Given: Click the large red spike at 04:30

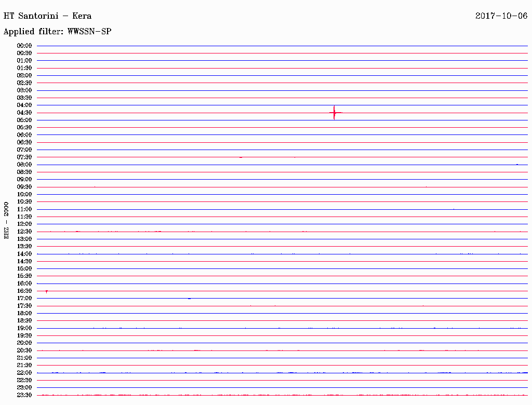Looking at the screenshot, I should point(335,113).
